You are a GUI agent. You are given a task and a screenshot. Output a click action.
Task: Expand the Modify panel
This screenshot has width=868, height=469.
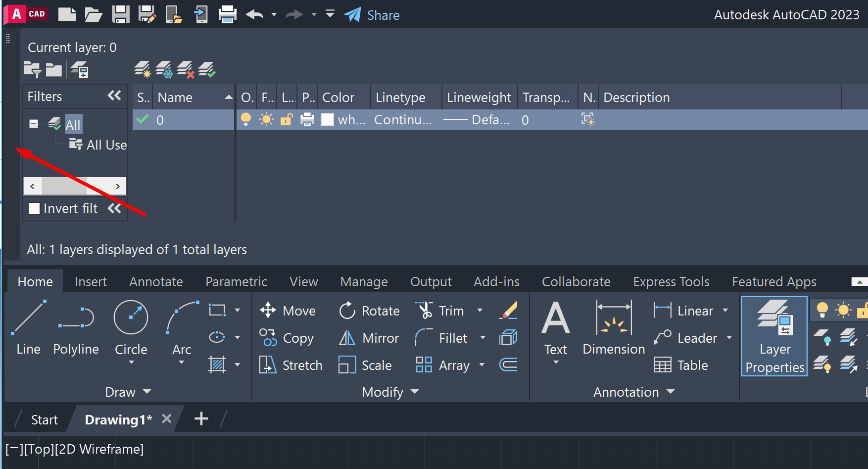(x=390, y=392)
